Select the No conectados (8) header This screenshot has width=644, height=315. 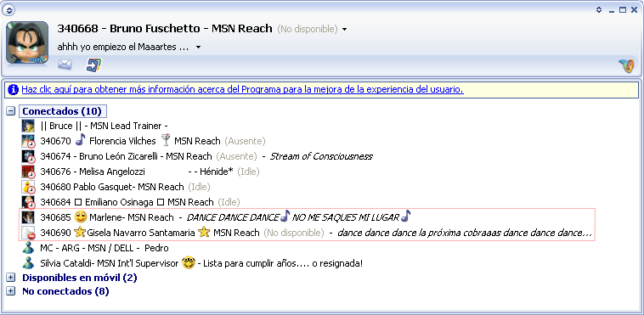65,291
